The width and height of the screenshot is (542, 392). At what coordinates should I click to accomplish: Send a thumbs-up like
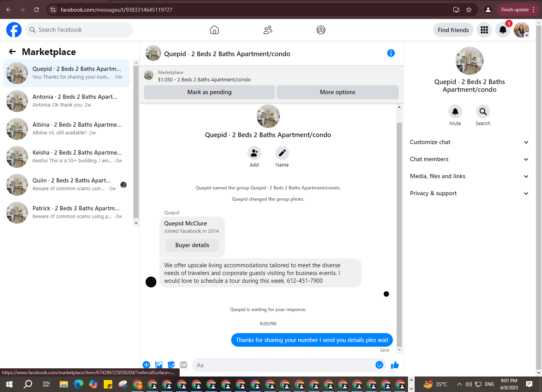(395, 365)
